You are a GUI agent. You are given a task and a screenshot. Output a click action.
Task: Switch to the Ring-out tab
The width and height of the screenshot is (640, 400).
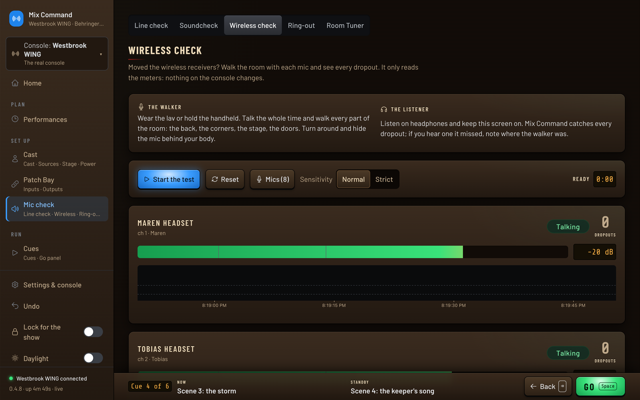301,25
